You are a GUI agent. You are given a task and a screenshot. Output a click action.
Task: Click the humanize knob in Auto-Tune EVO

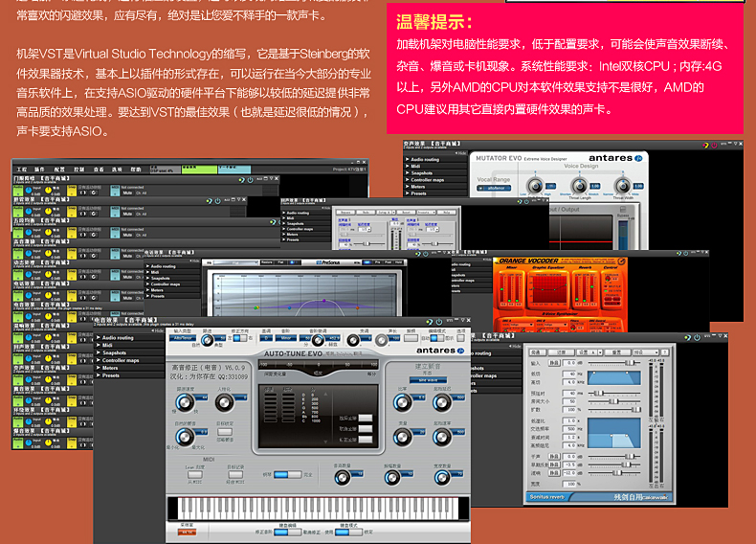coord(224,402)
